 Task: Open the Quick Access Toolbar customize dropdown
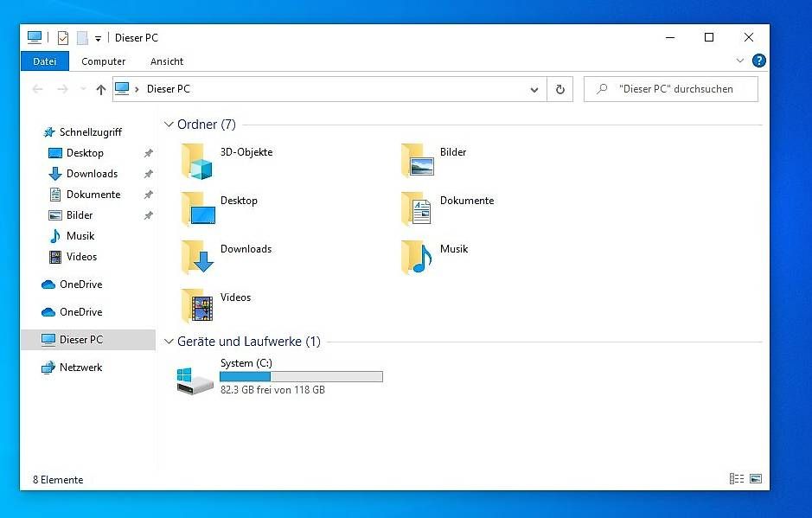[x=98, y=38]
